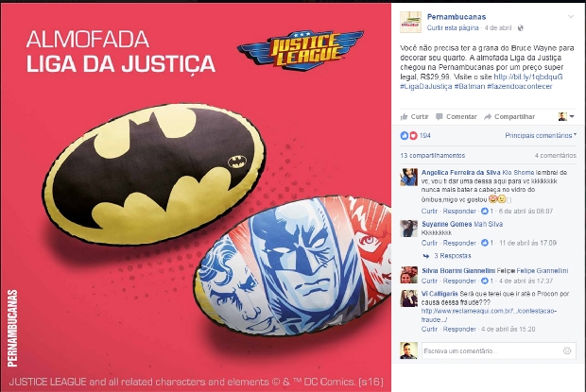Open the Pernambucanas page profile picture
The image size is (586, 392).
pos(410,22)
